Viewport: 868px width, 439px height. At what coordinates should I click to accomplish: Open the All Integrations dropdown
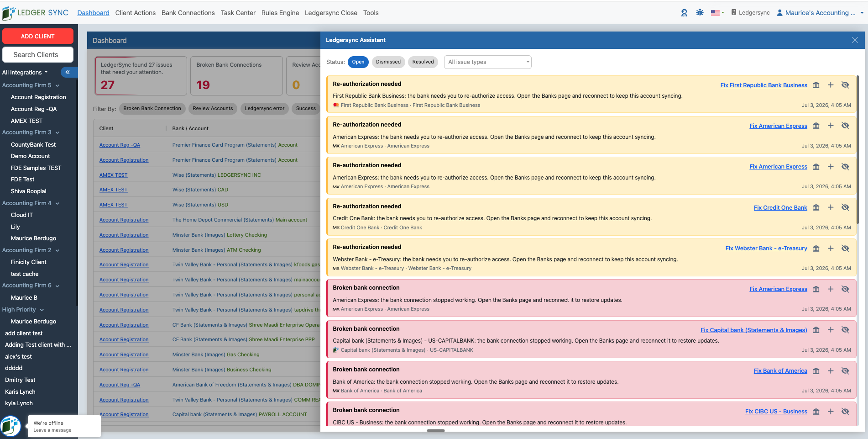pyautogui.click(x=25, y=72)
